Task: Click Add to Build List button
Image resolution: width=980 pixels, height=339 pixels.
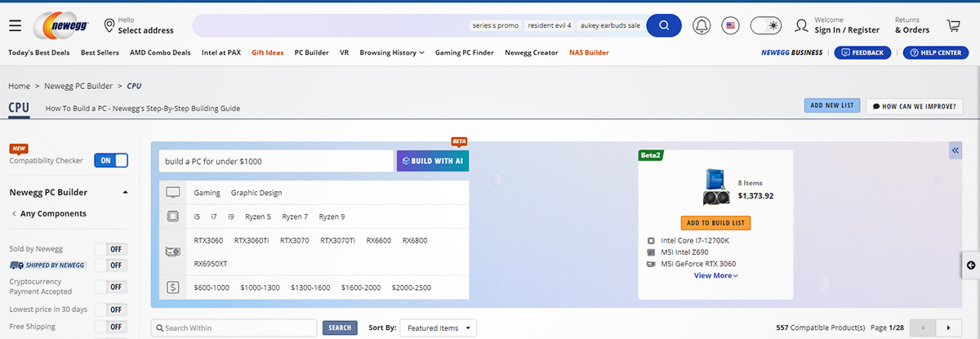Action: point(715,223)
